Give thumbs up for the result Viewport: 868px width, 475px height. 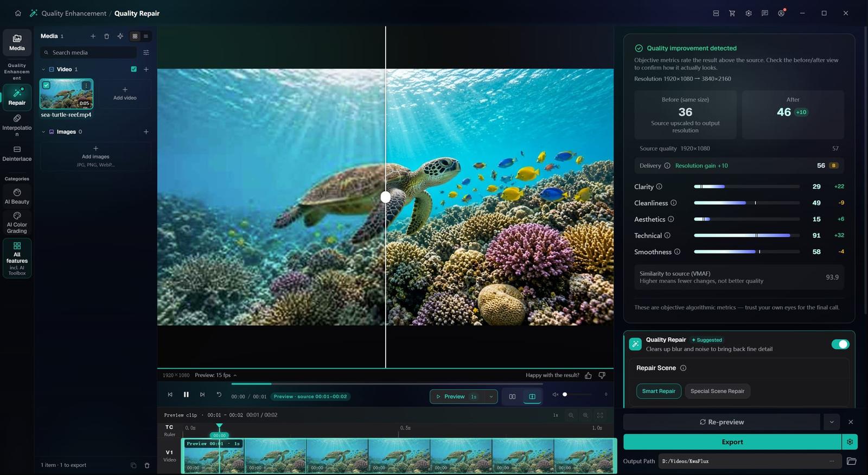tap(589, 375)
